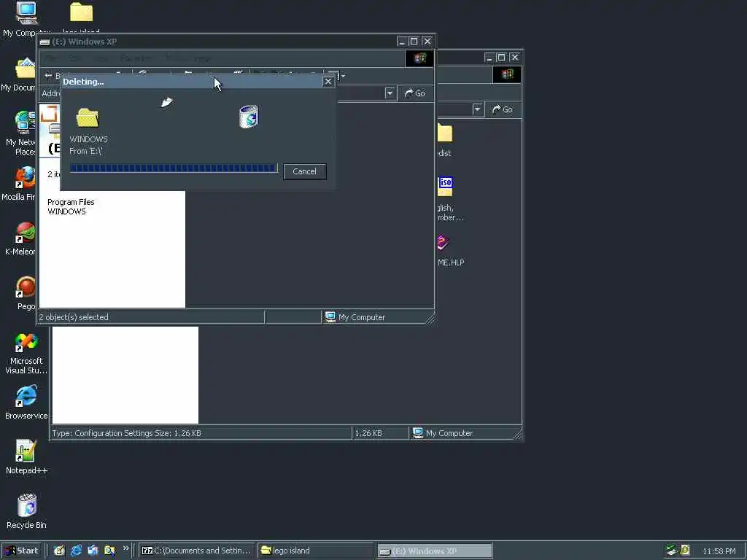Launch the K-Meleon browser shortcut
747x560 pixels.
tap(26, 233)
